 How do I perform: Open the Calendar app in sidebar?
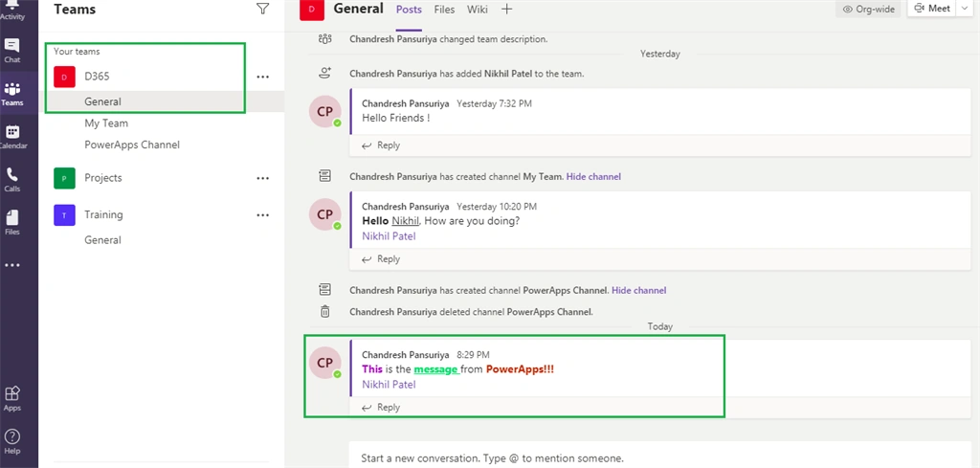12,138
